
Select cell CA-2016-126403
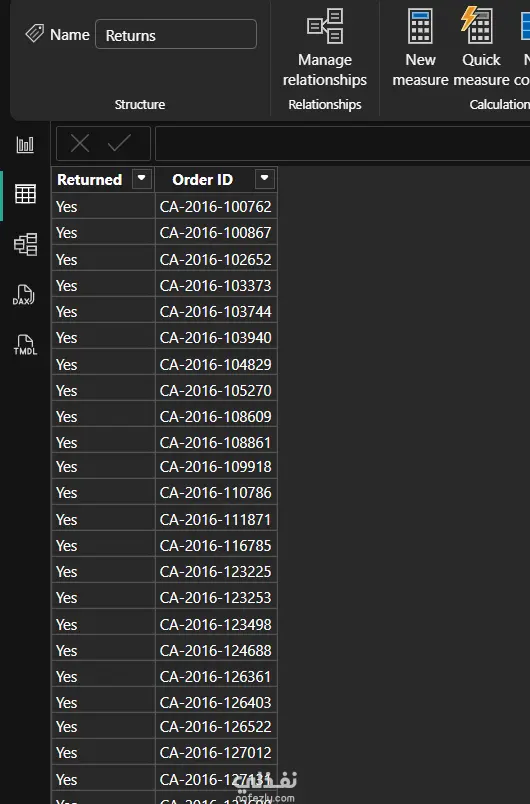click(216, 702)
